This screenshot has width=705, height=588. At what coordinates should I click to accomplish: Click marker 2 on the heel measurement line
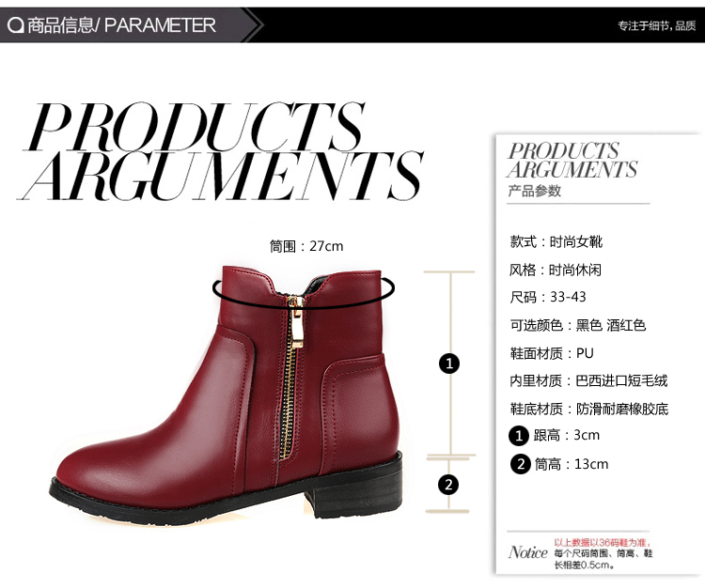pyautogui.click(x=448, y=485)
